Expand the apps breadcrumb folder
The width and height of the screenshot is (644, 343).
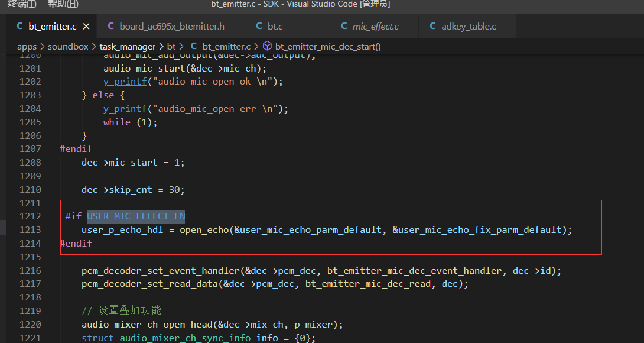tap(27, 47)
